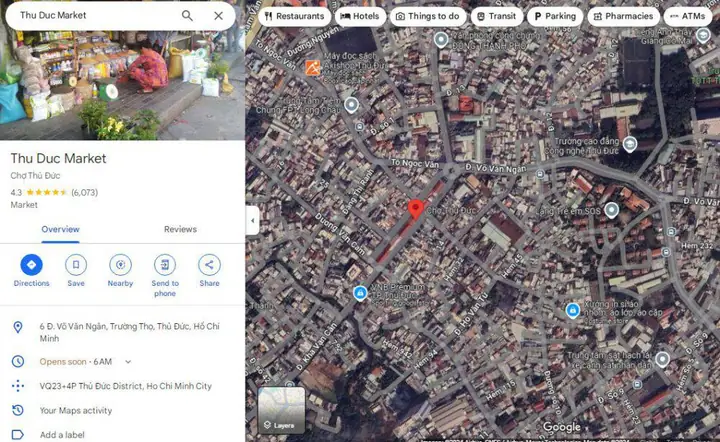The image size is (720, 442).
Task: Select the FPT Long Châu map marker
Action: (x=351, y=105)
